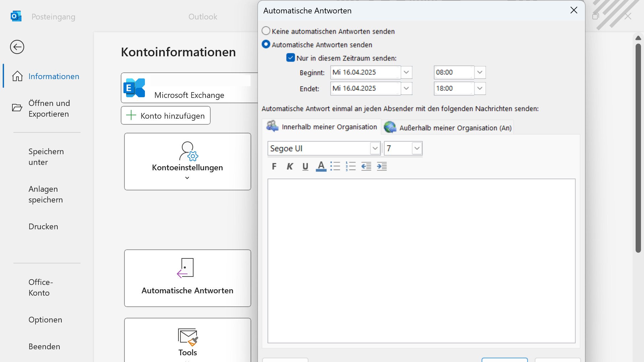Screen dimensions: 644x362
Task: Click the Kontoeinstellungen person-gear icon
Action: coord(188,151)
